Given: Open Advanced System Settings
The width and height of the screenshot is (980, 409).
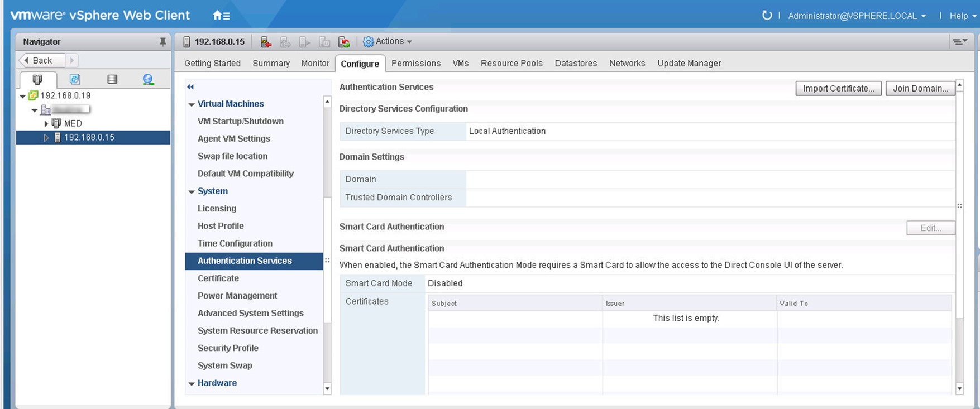Looking at the screenshot, I should pos(251,312).
